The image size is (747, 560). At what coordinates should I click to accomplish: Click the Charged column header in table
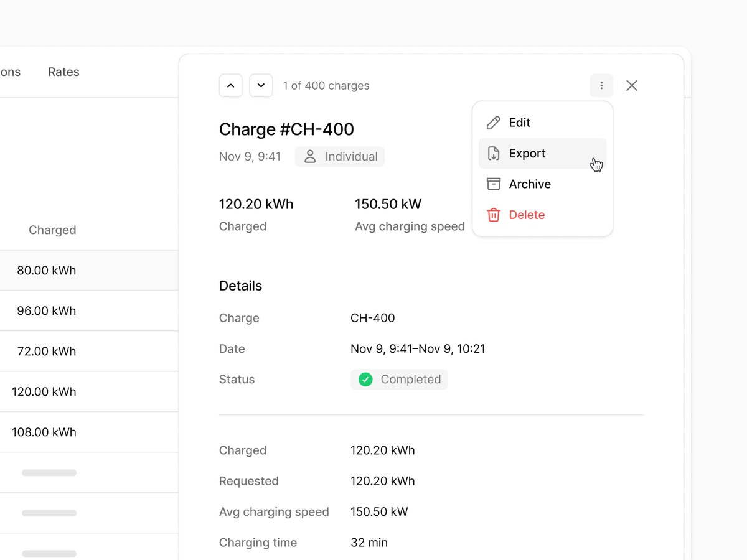(x=52, y=230)
